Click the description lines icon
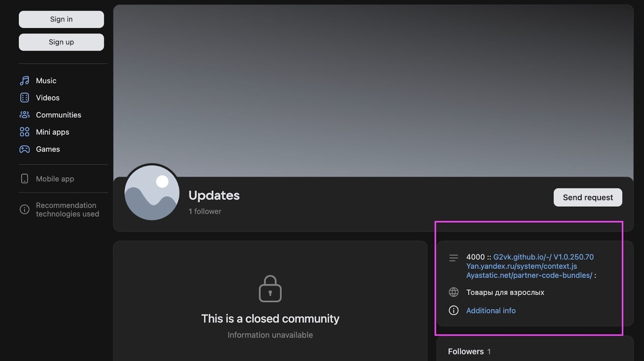The width and height of the screenshot is (644, 361). (x=454, y=258)
